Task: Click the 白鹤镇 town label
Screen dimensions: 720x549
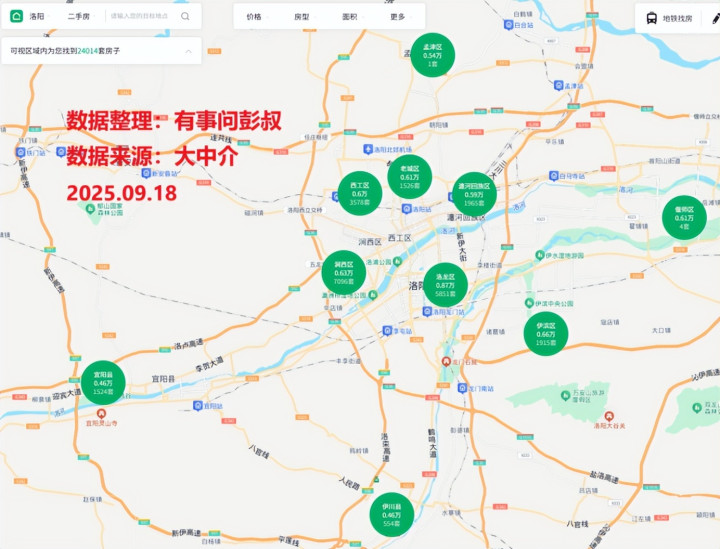Action: [x=523, y=14]
